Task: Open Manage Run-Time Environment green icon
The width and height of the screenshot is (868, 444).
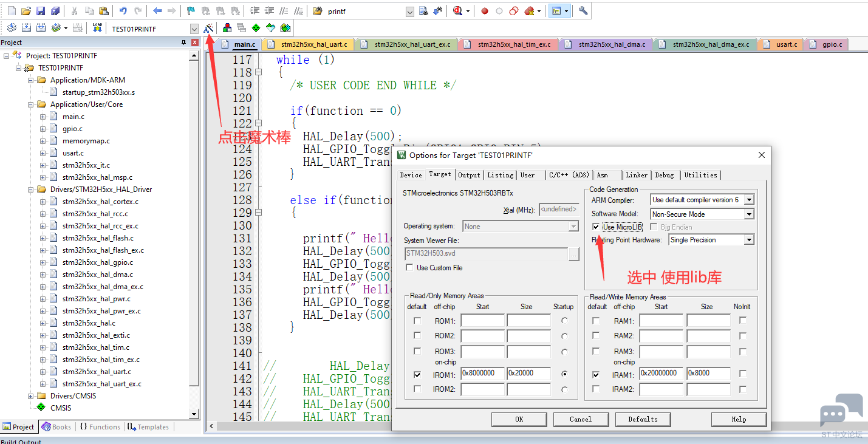Action: click(x=256, y=28)
